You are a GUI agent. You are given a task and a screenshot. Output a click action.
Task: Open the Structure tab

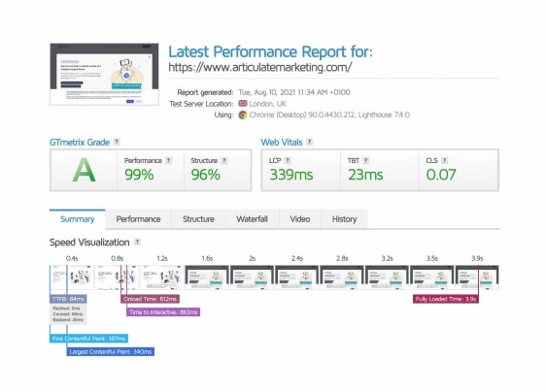[x=198, y=219]
